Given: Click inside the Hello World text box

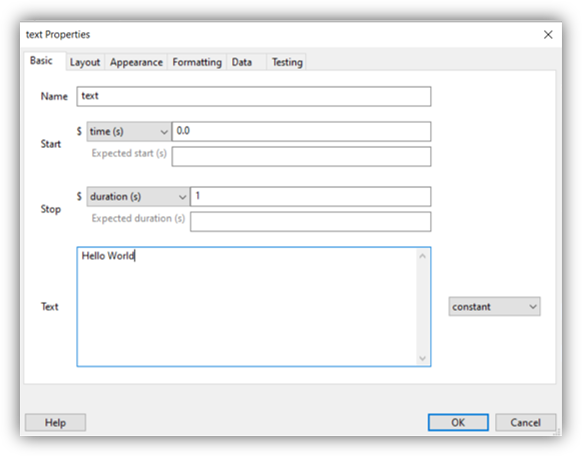Looking at the screenshot, I should (x=247, y=306).
